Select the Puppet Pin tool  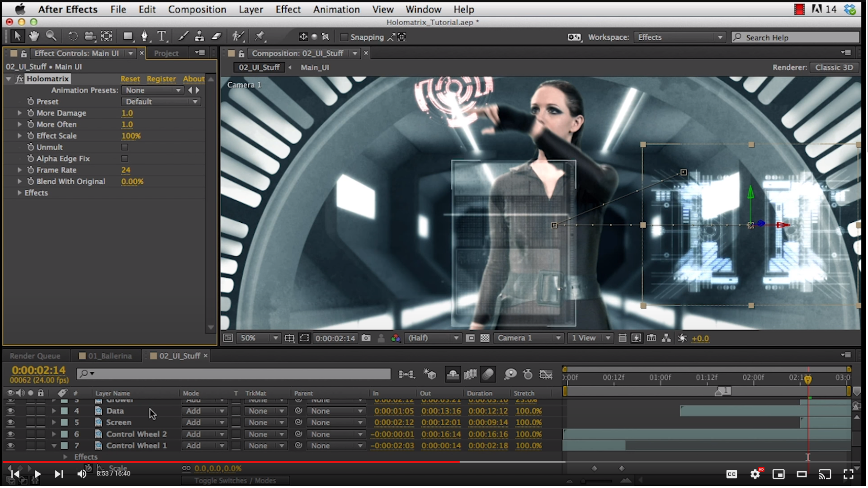tap(259, 36)
